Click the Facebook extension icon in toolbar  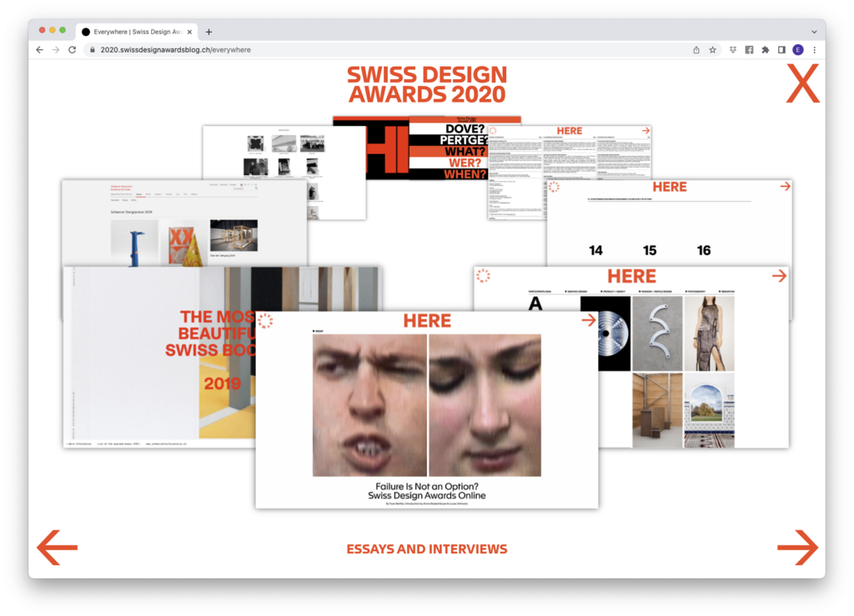pyautogui.click(x=749, y=49)
